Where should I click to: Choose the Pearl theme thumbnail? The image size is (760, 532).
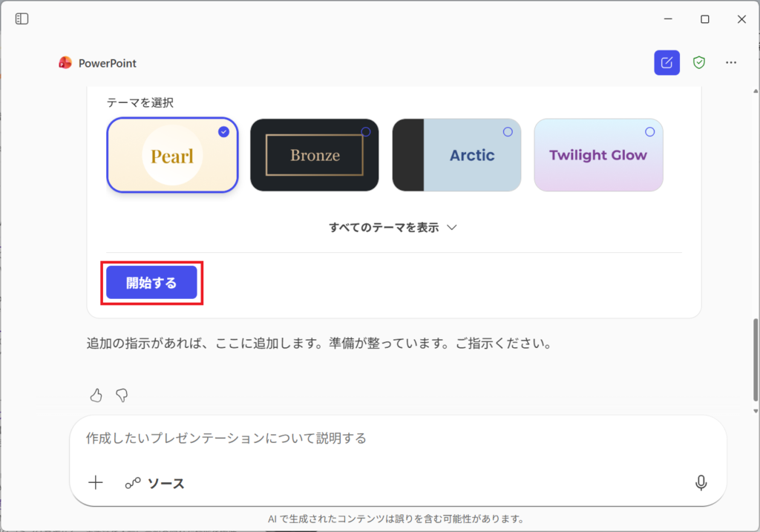pyautogui.click(x=172, y=155)
